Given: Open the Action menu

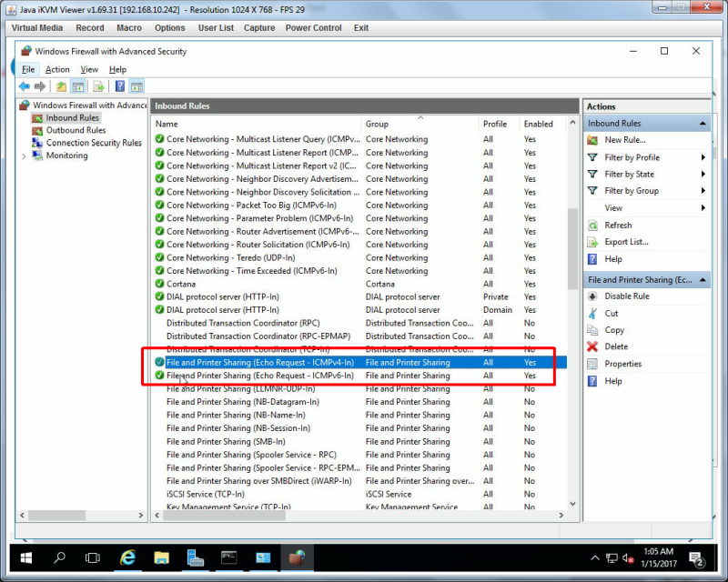Looking at the screenshot, I should [x=57, y=70].
